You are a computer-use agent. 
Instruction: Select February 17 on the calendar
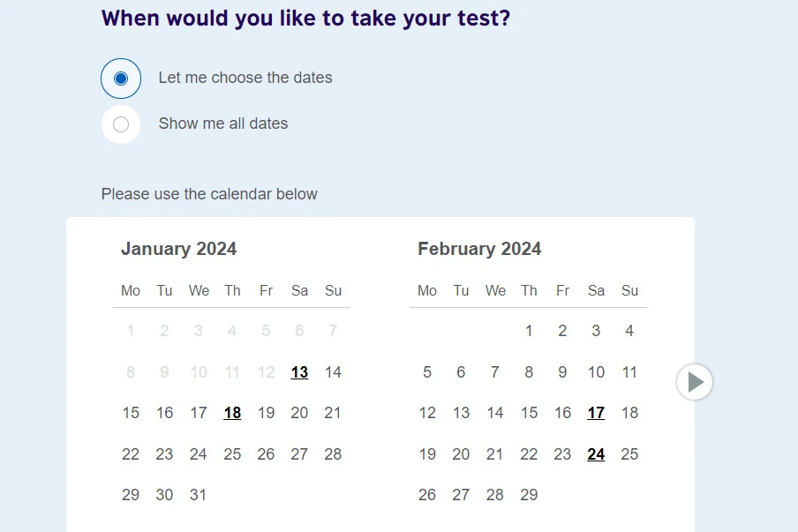[x=596, y=413]
